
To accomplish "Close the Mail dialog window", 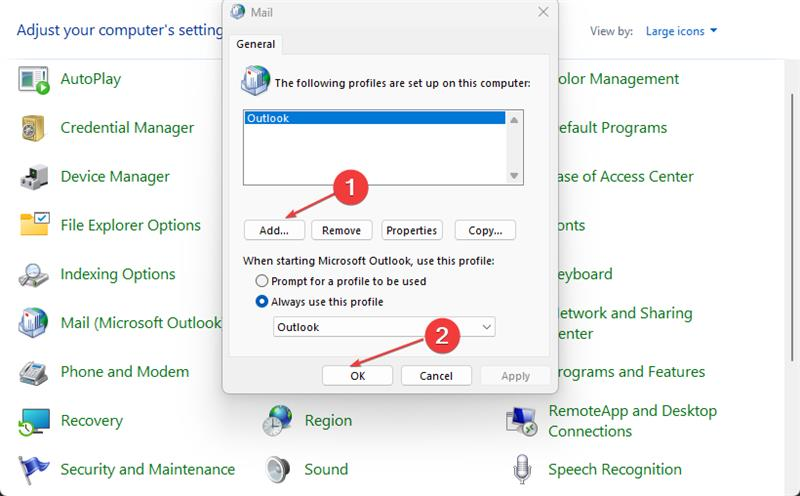I will click(x=543, y=12).
